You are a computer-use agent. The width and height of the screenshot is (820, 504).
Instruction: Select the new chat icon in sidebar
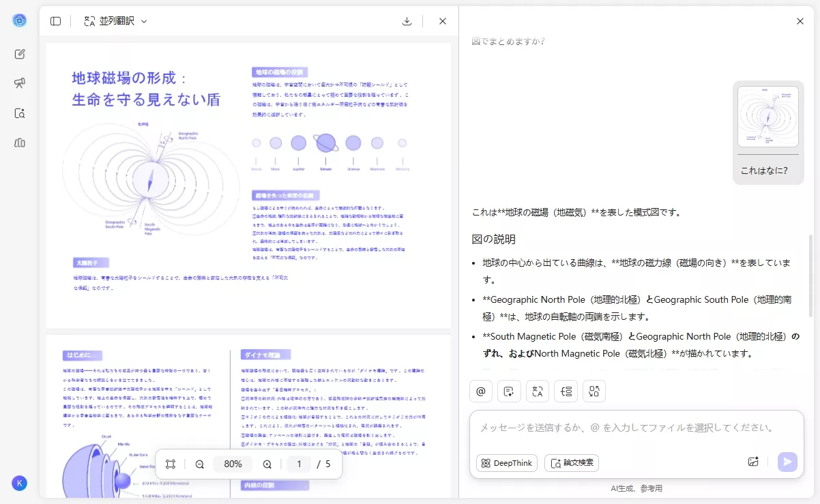(x=20, y=54)
